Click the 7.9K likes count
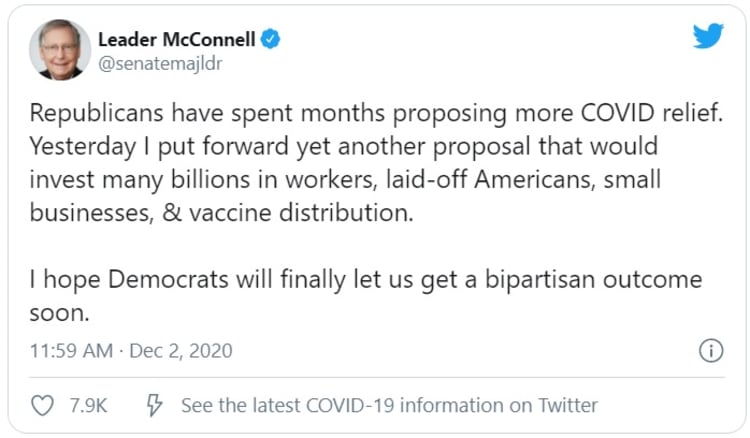Image resolution: width=750 pixels, height=438 pixels. [x=88, y=406]
